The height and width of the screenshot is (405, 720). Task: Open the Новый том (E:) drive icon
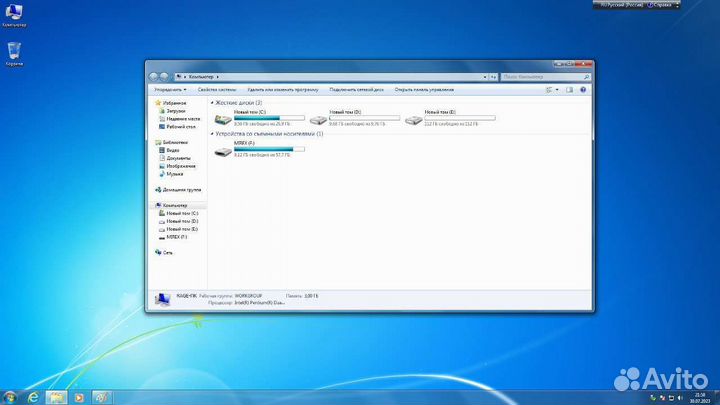coord(413,119)
